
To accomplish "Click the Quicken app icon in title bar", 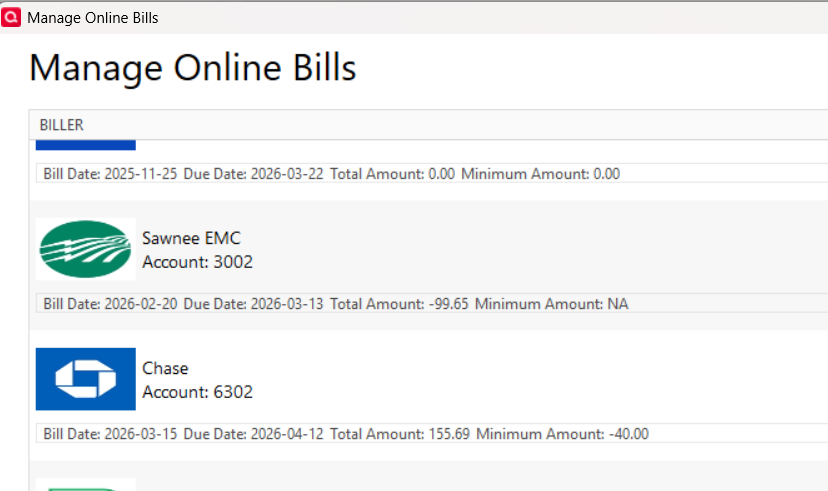I will [x=11, y=17].
